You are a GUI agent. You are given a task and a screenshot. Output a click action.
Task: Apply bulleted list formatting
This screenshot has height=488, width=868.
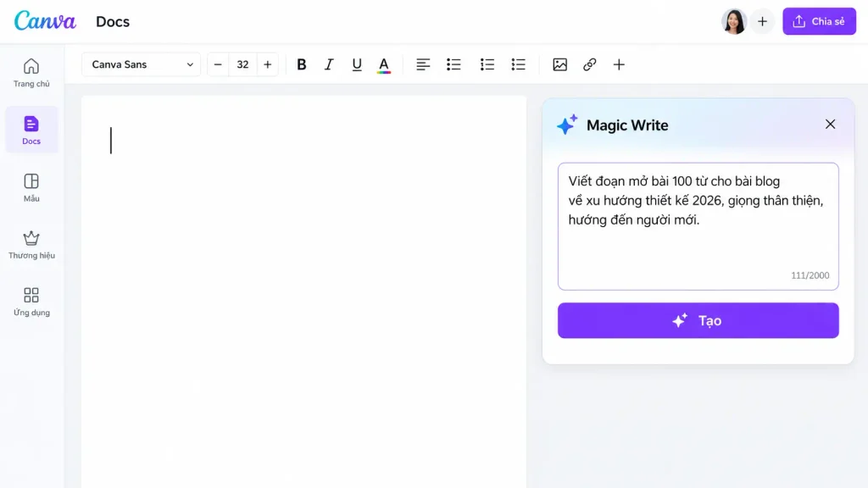point(454,64)
